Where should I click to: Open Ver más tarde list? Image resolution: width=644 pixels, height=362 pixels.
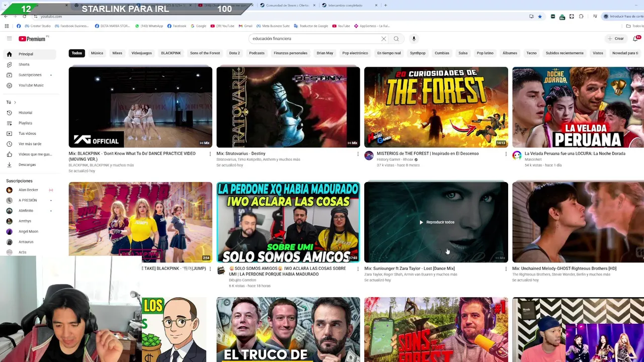[x=30, y=144]
